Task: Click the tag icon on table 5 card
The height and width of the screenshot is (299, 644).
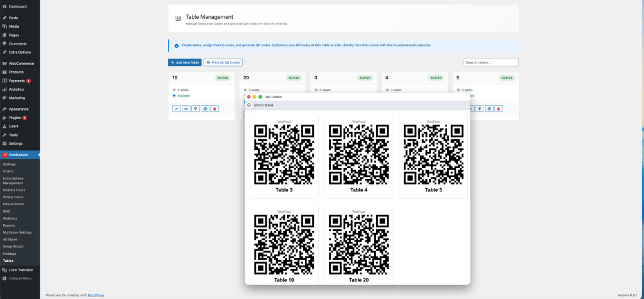Action: (x=489, y=108)
